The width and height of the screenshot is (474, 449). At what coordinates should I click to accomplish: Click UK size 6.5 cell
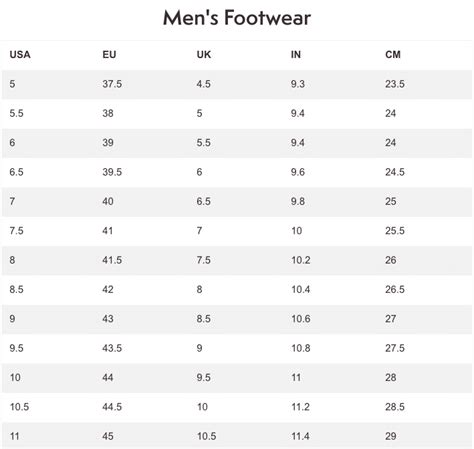tap(203, 201)
